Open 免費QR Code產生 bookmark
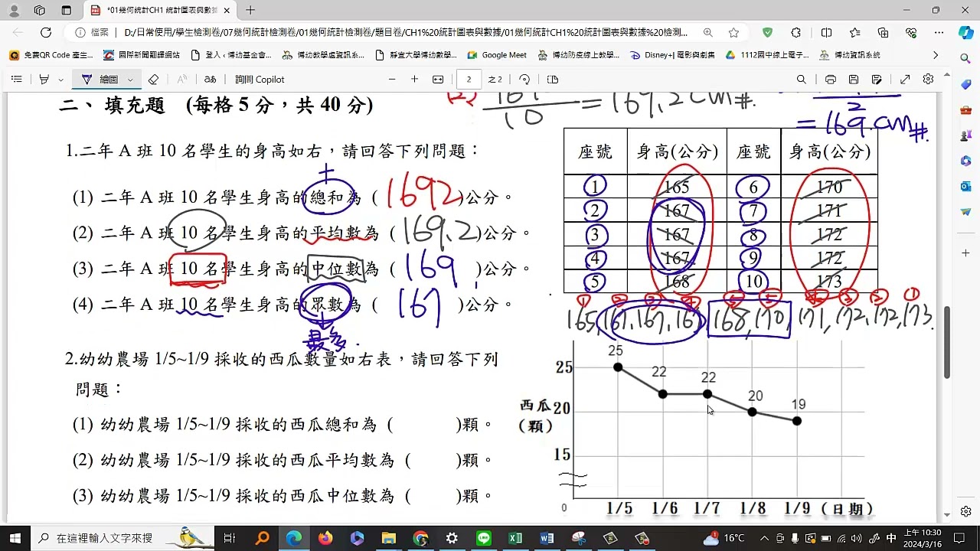The width and height of the screenshot is (980, 551). 51,55
